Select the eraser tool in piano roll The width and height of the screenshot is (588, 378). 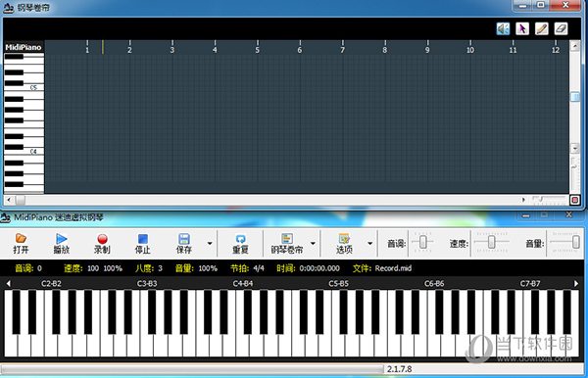561,28
